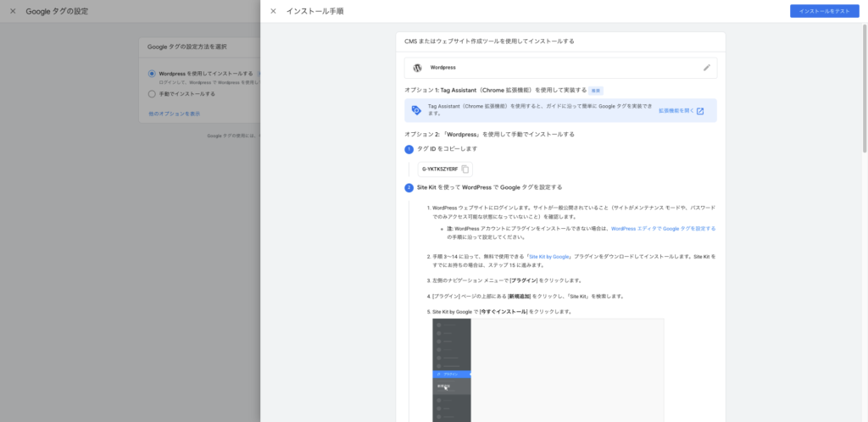Select 手動でインストールする radio button
Image resolution: width=868 pixels, height=422 pixels.
152,94
